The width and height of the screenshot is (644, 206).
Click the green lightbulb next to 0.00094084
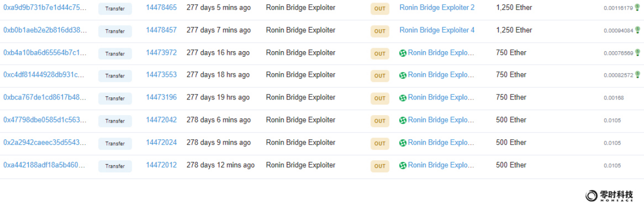tap(637, 30)
